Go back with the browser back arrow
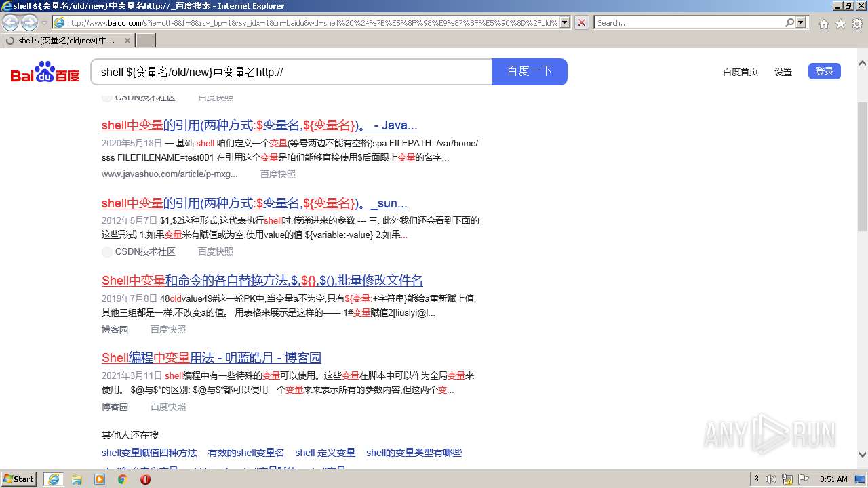The height and width of the screenshot is (488, 868). tap(10, 22)
